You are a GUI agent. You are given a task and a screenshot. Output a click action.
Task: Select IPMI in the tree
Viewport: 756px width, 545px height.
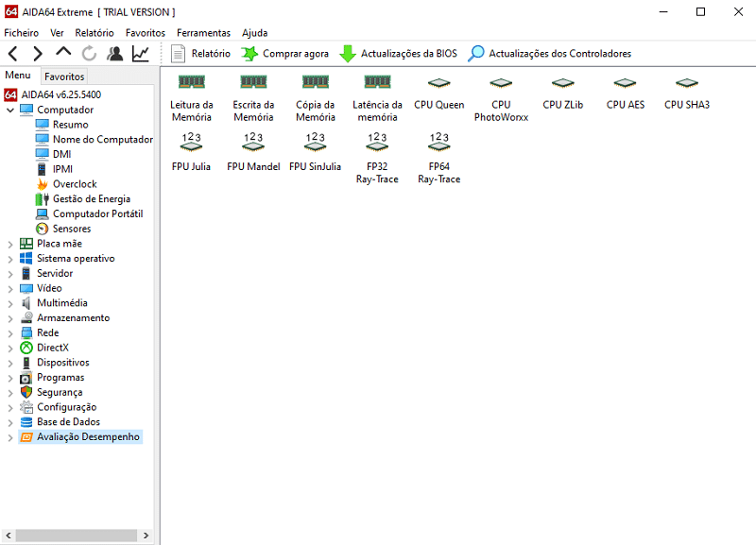pyautogui.click(x=62, y=169)
